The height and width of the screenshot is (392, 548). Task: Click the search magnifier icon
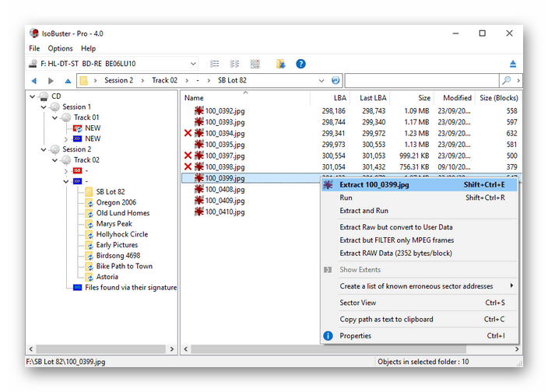(506, 80)
